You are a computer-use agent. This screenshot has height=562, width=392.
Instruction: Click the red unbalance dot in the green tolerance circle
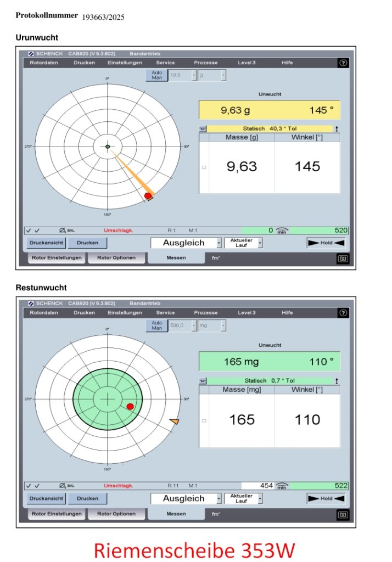coord(130,407)
